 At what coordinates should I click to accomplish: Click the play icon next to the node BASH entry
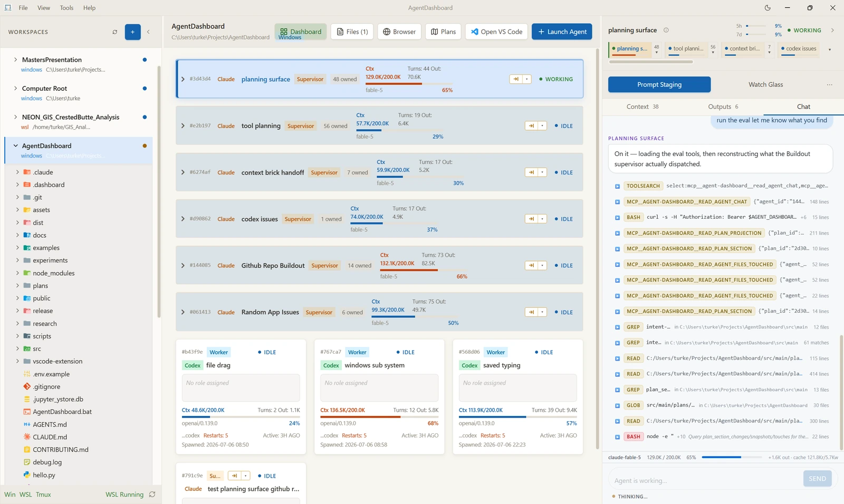(x=617, y=437)
